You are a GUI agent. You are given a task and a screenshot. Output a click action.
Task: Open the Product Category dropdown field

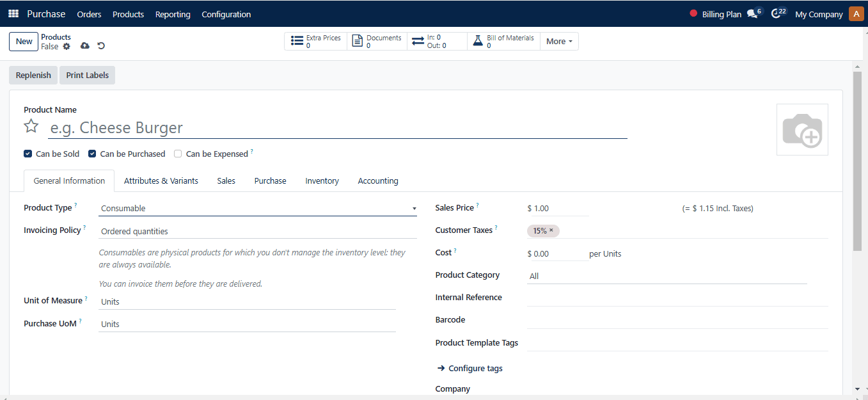(667, 276)
